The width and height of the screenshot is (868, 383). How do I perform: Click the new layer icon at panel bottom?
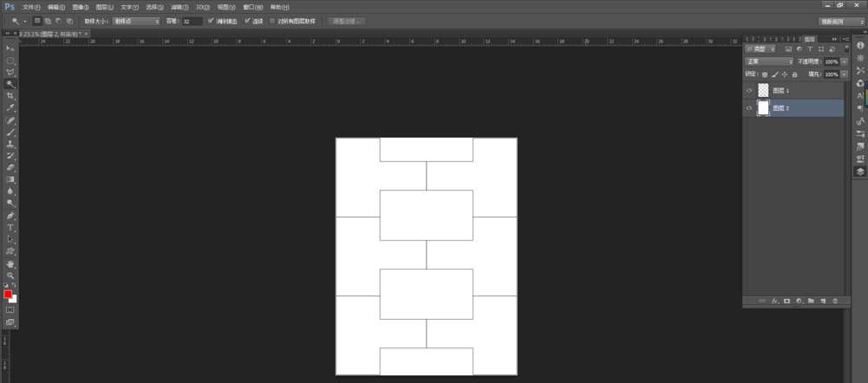(823, 301)
